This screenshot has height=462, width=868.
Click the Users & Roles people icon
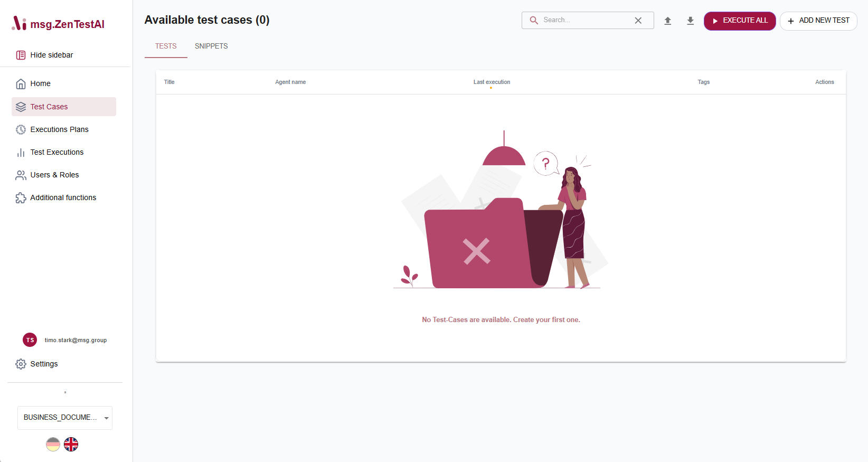click(x=21, y=175)
